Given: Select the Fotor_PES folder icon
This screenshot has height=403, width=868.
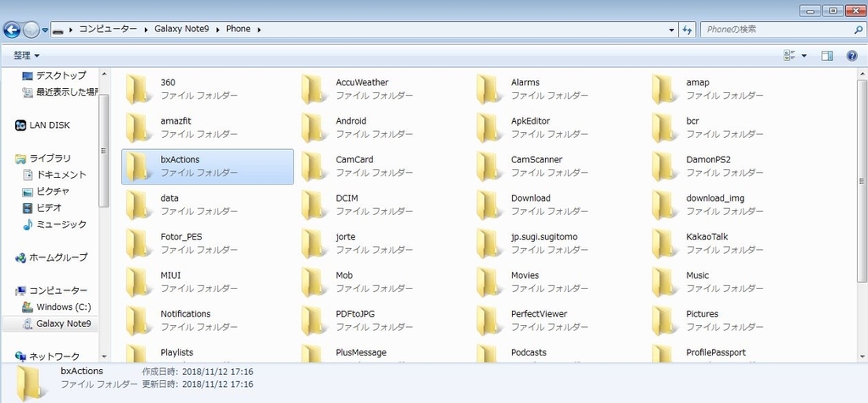Looking at the screenshot, I should [138, 243].
